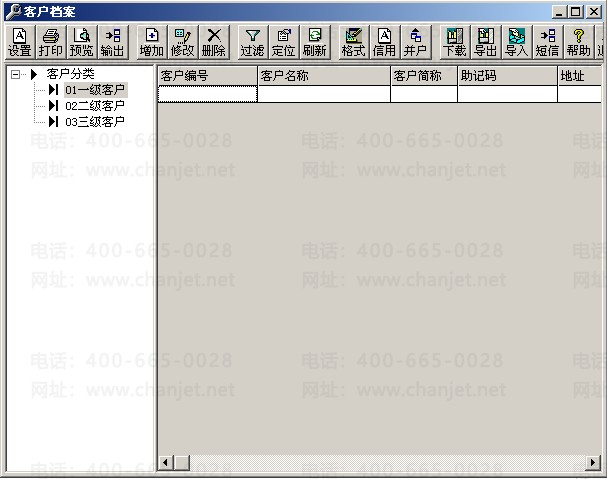Image resolution: width=607 pixels, height=479 pixels.
Task: Click the 客户名称 column header
Action: point(324,76)
